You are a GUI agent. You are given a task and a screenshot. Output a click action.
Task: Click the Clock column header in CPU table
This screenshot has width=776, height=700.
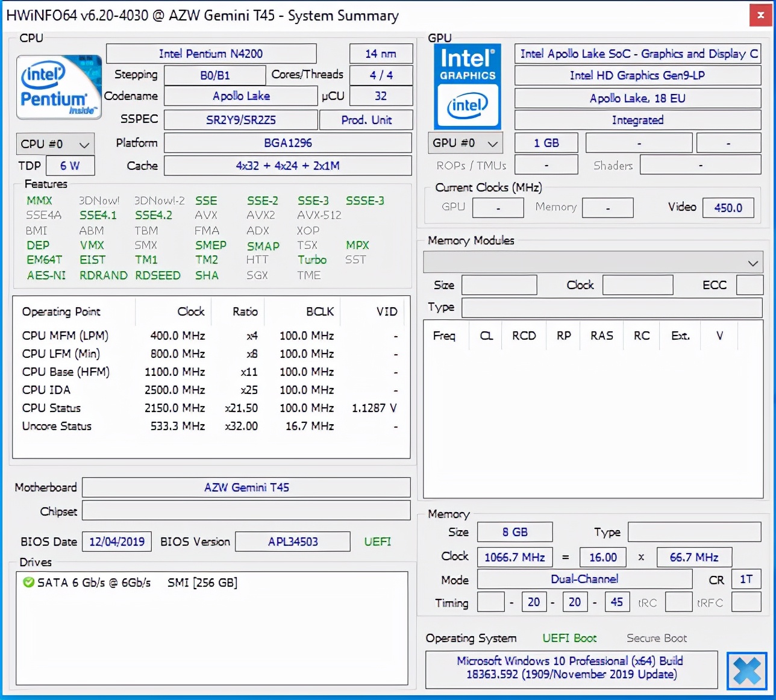point(190,311)
